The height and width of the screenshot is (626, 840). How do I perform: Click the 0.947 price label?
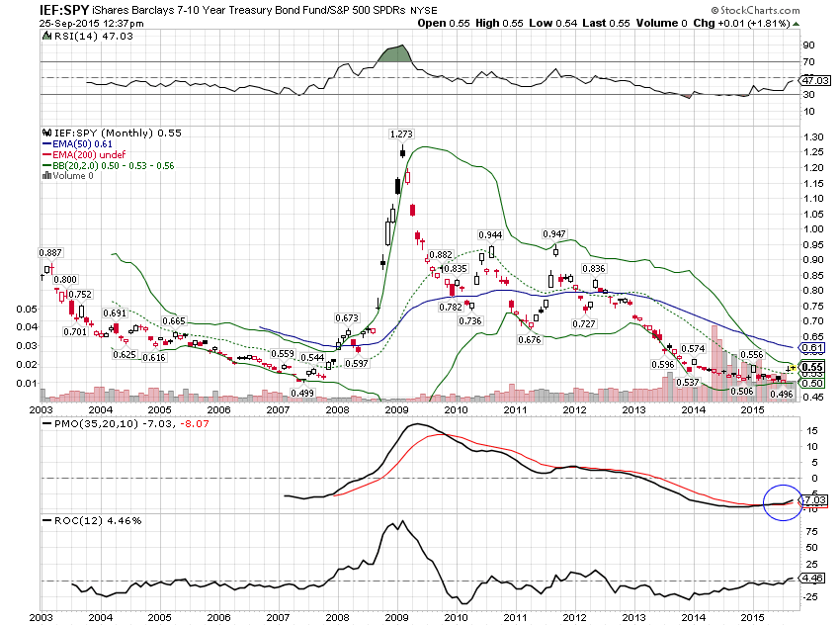pyautogui.click(x=554, y=233)
